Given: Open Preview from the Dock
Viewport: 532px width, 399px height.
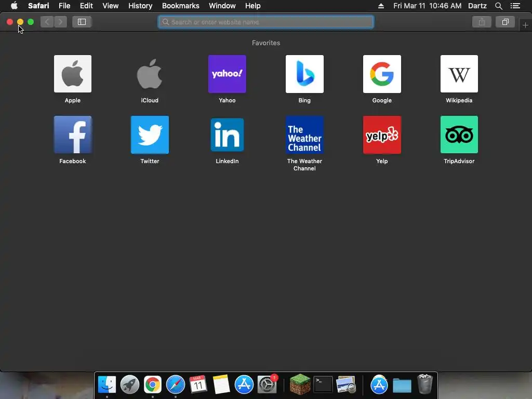Looking at the screenshot, I should point(345,385).
